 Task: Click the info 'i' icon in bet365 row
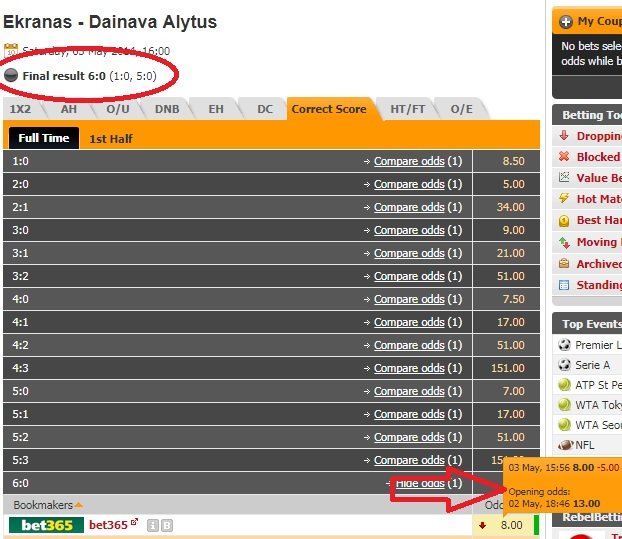click(x=153, y=526)
